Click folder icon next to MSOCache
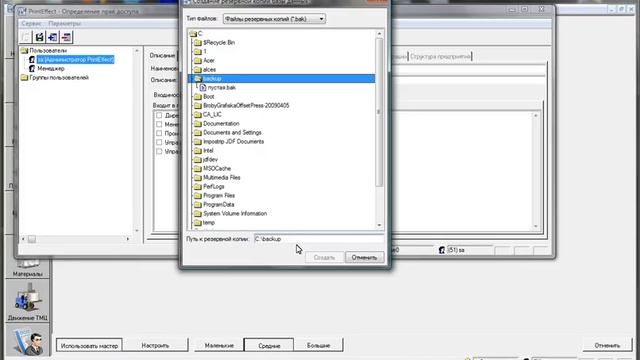 coord(198,168)
